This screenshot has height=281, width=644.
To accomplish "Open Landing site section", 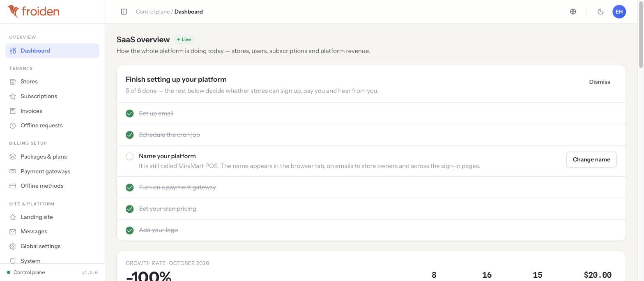I will pos(52,217).
